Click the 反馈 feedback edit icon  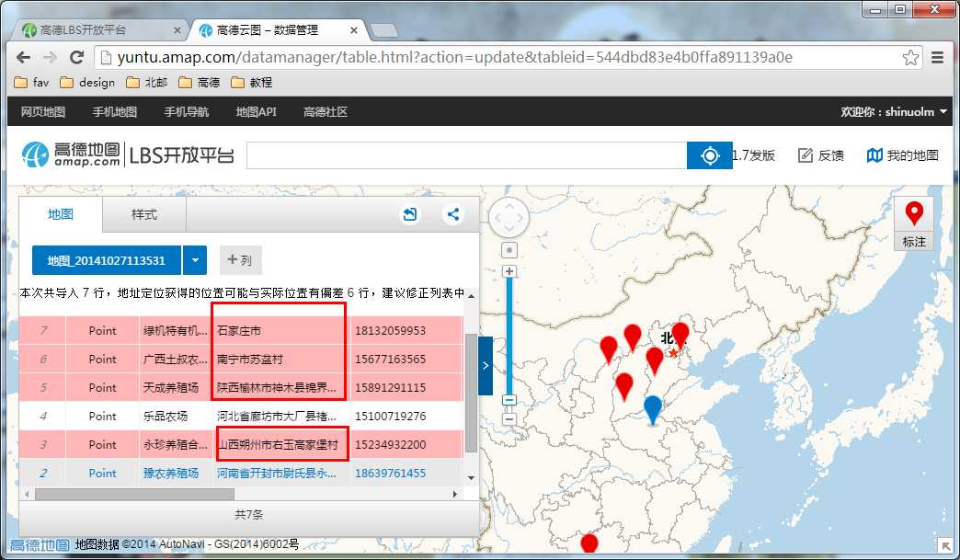[806, 155]
